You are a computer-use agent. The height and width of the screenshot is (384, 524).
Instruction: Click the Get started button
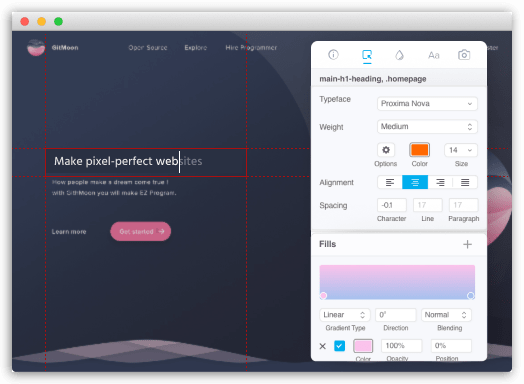[141, 231]
